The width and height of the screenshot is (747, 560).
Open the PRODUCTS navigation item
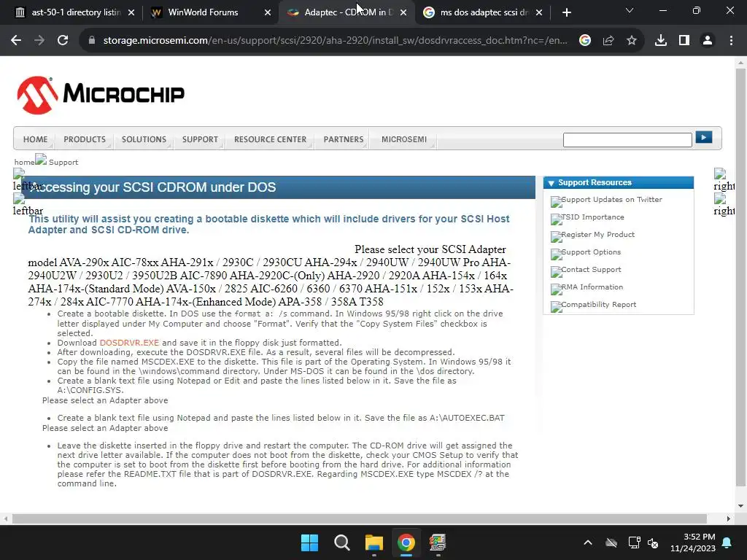85,139
